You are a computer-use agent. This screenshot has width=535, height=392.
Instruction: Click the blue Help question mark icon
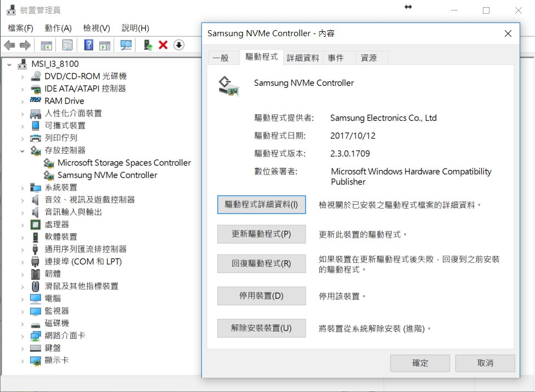coord(89,44)
